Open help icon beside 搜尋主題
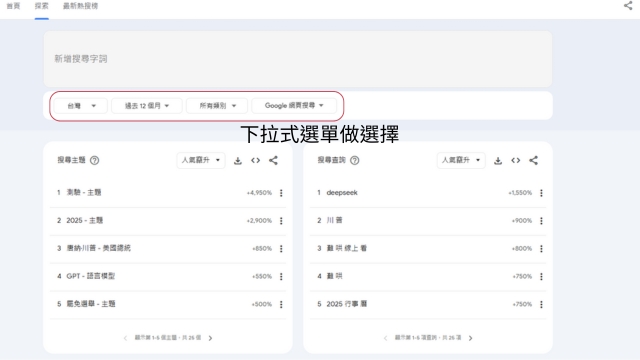Viewport: 640px width, 360px height. [x=94, y=160]
